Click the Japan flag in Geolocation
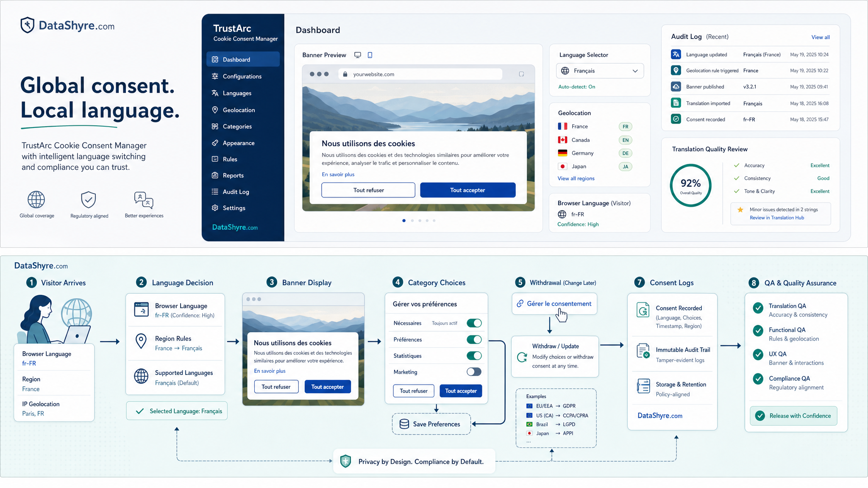The width and height of the screenshot is (868, 488). click(x=562, y=166)
